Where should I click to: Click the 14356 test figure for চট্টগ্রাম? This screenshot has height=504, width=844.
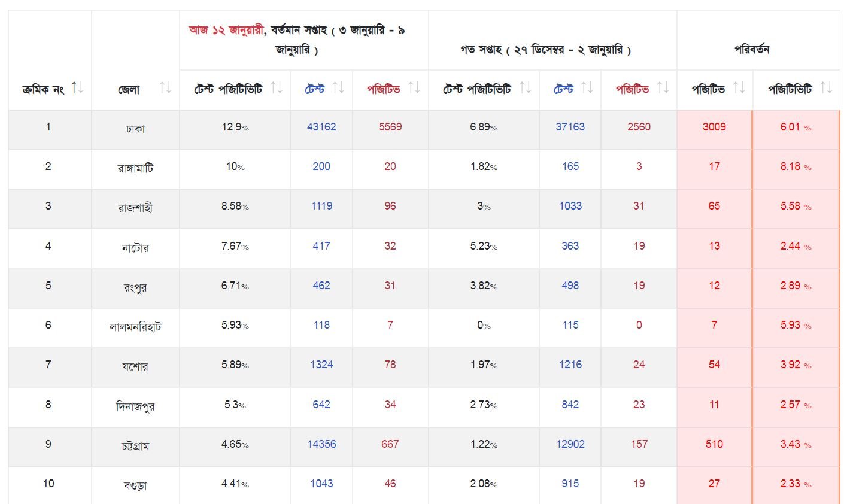(x=321, y=445)
